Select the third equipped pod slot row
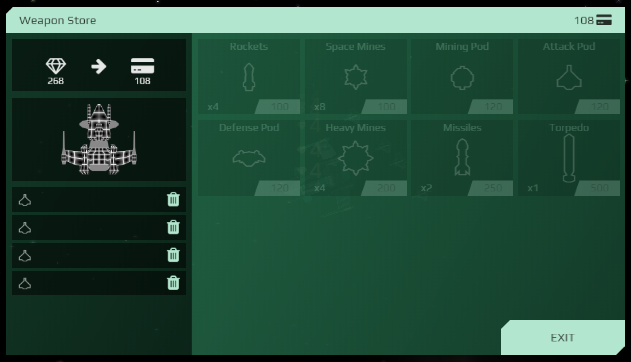This screenshot has height=362, width=631. point(99,255)
